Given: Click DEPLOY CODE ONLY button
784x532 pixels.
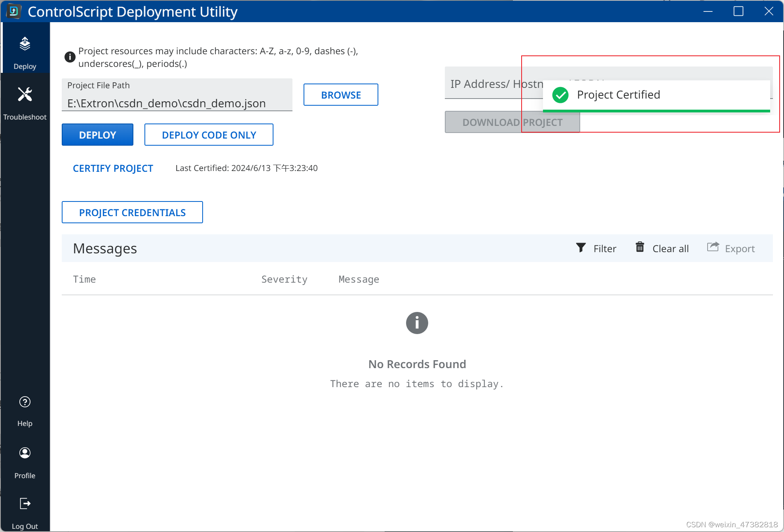Looking at the screenshot, I should (x=209, y=135).
